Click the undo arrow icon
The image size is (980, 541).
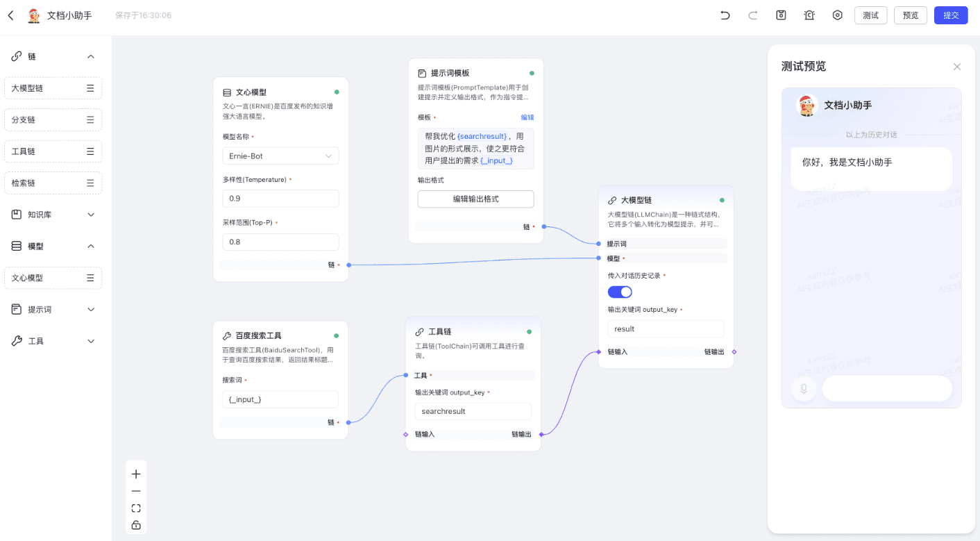725,15
